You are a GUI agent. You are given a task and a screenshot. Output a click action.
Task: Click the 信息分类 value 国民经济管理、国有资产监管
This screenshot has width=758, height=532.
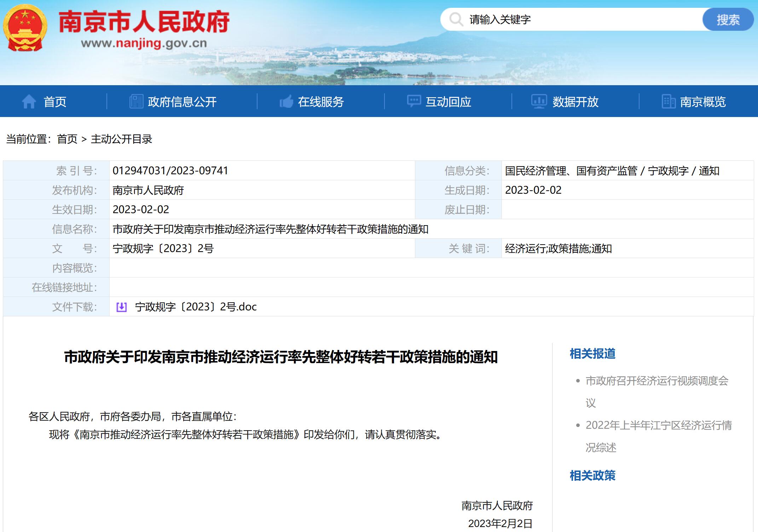[571, 171]
